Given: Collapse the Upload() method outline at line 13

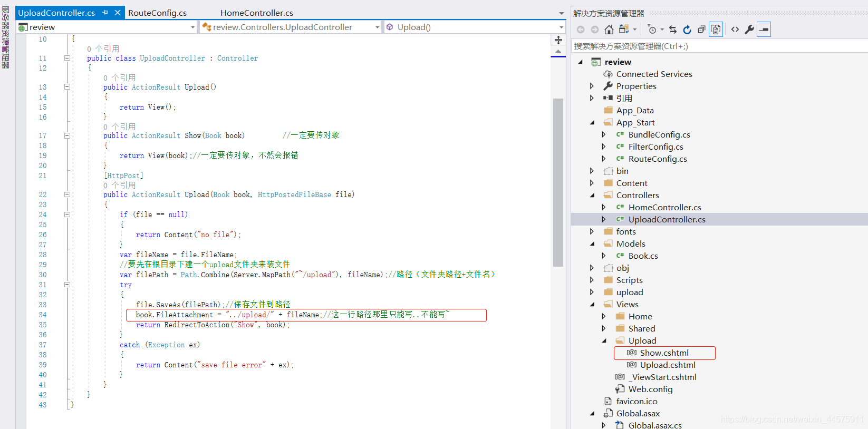Looking at the screenshot, I should tap(67, 87).
